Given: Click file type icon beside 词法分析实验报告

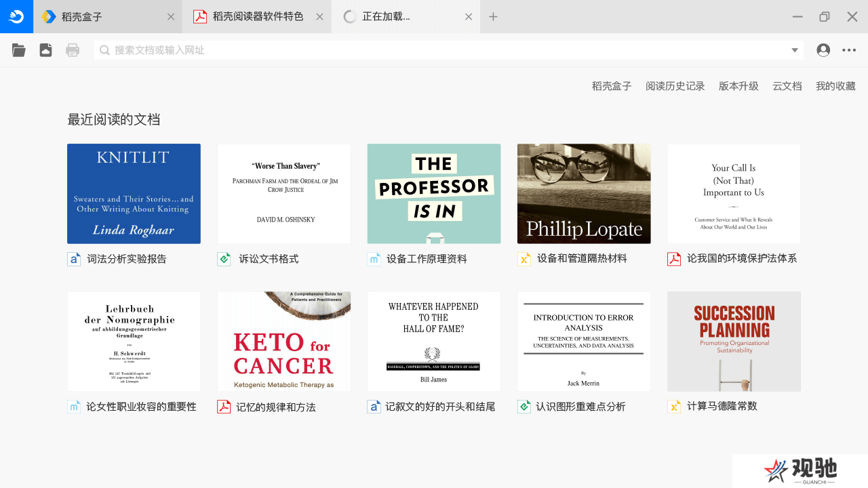Looking at the screenshot, I should (74, 259).
